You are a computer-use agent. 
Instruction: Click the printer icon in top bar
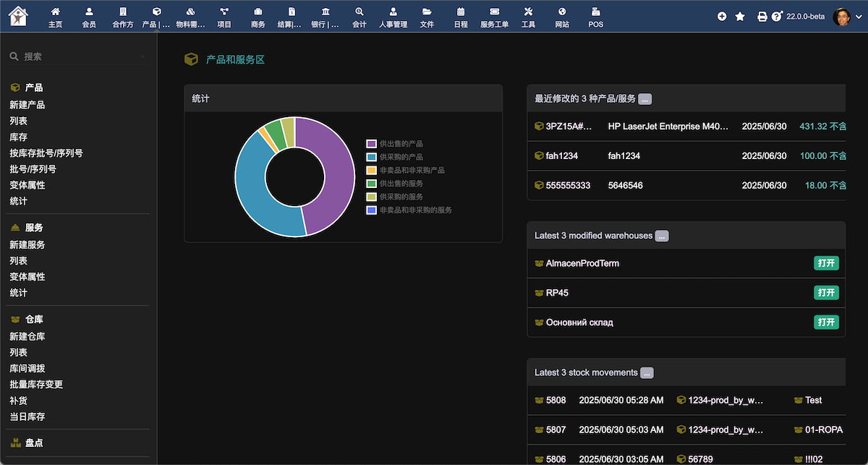click(762, 17)
